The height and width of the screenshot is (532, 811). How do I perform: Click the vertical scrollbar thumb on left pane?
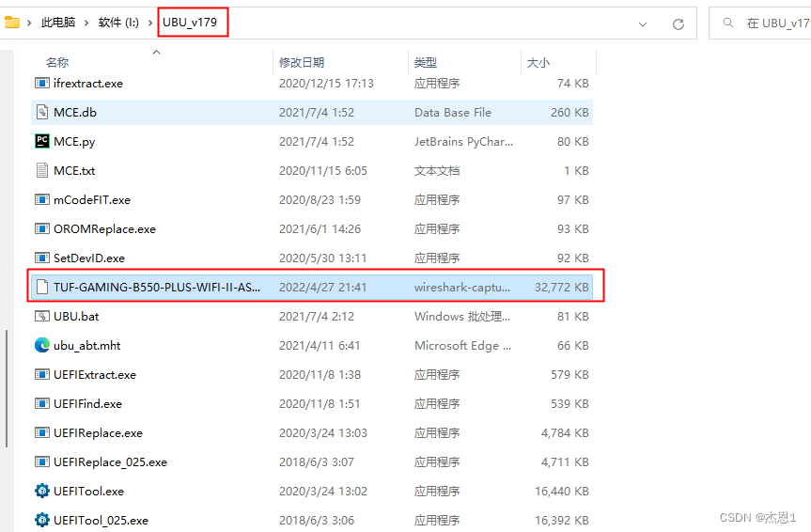tap(7, 388)
